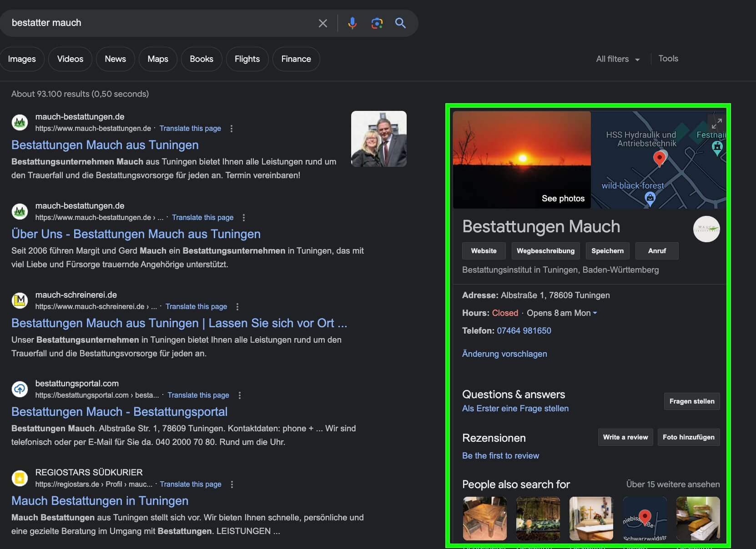Image resolution: width=756 pixels, height=549 pixels.
Task: Open Lassen Sie sich vor Ort result link
Action: pyautogui.click(x=179, y=323)
